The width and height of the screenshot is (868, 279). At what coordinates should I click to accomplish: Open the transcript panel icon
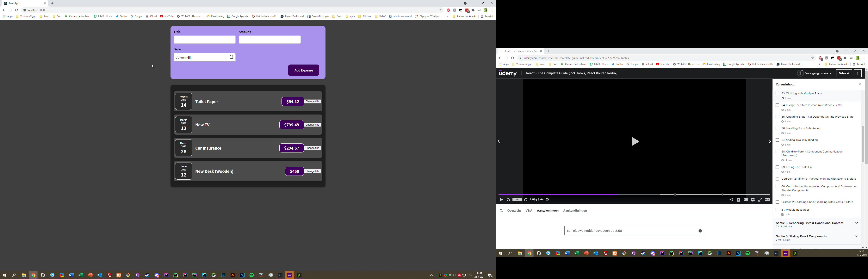pyautogui.click(x=738, y=200)
